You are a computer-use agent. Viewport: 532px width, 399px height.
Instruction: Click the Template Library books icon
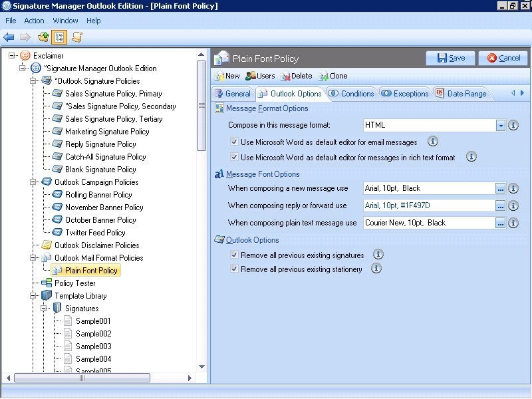47,295
